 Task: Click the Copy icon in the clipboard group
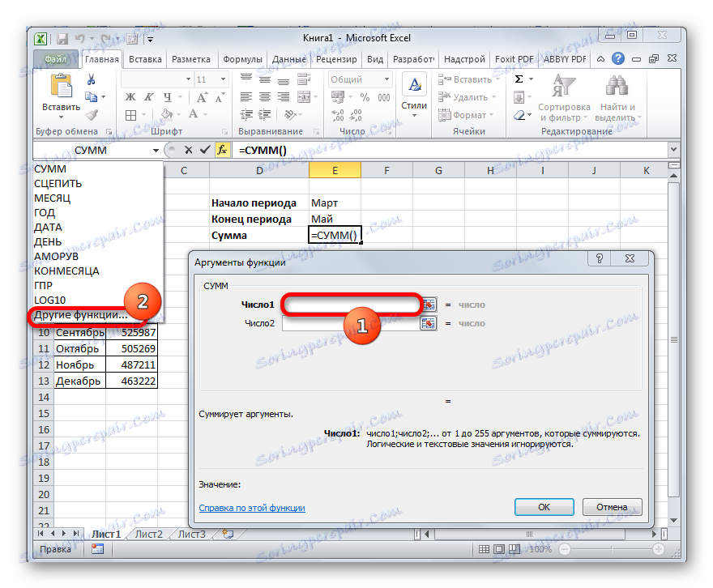91,97
